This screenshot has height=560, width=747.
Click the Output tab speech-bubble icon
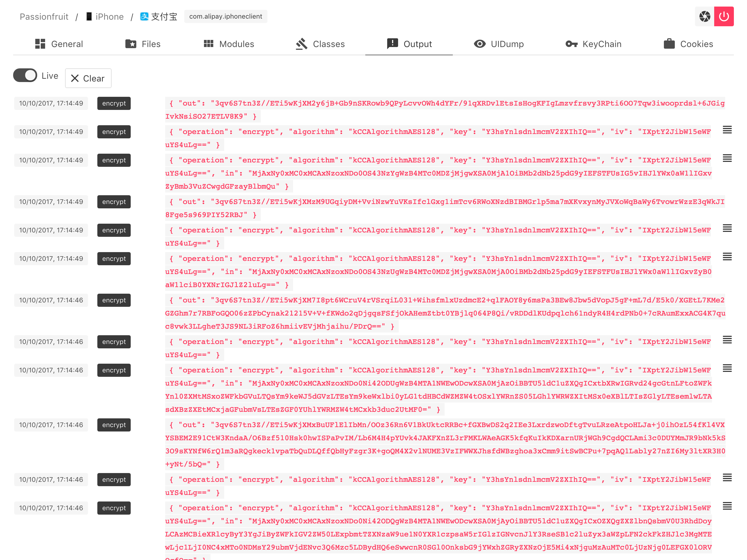pos(392,43)
